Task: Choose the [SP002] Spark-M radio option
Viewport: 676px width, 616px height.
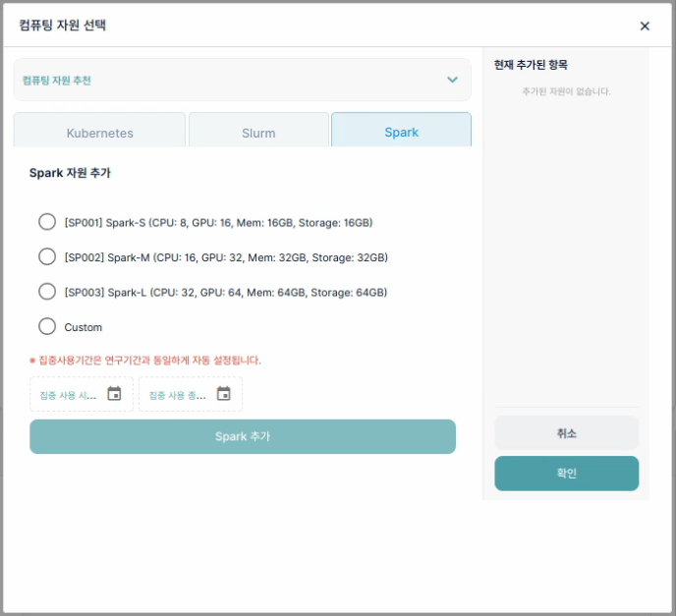Action: click(x=47, y=257)
